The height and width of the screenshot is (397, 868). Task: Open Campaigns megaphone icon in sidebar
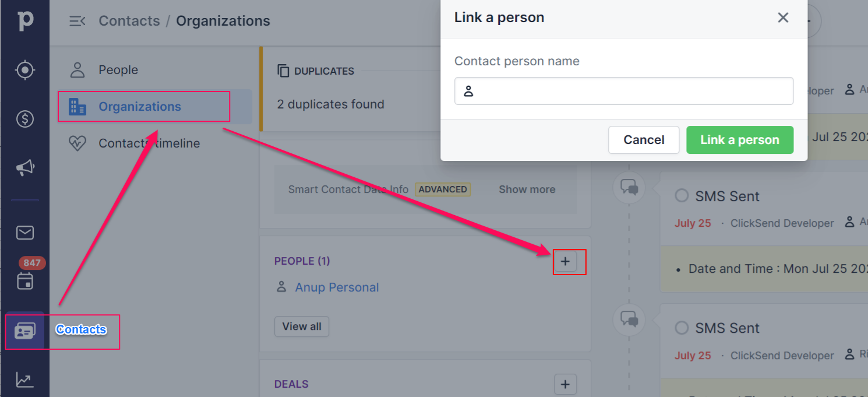click(24, 168)
